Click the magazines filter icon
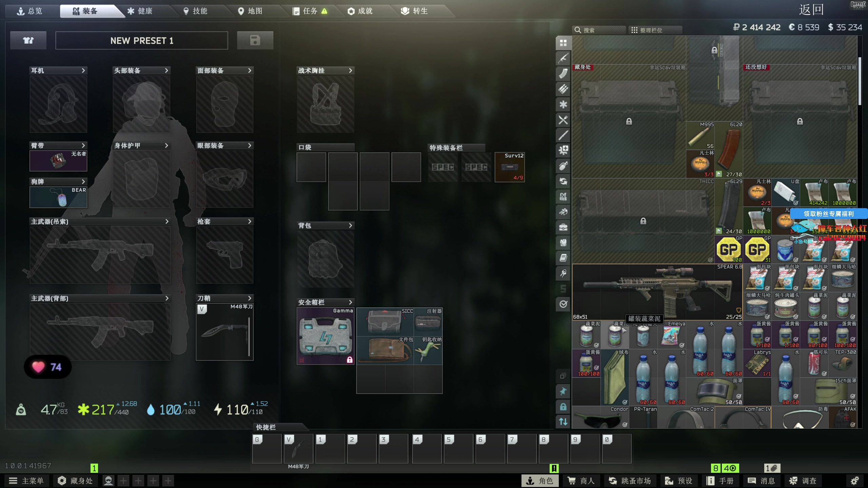The height and width of the screenshot is (488, 868). coord(563,74)
